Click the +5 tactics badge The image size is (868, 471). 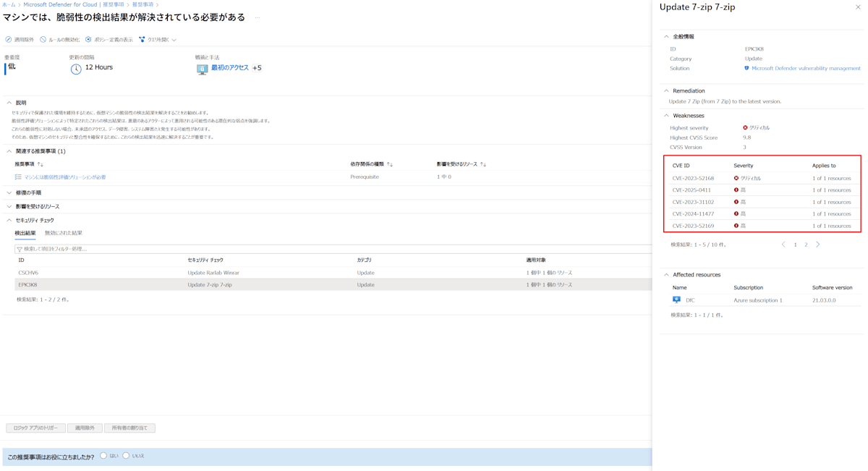(x=257, y=68)
